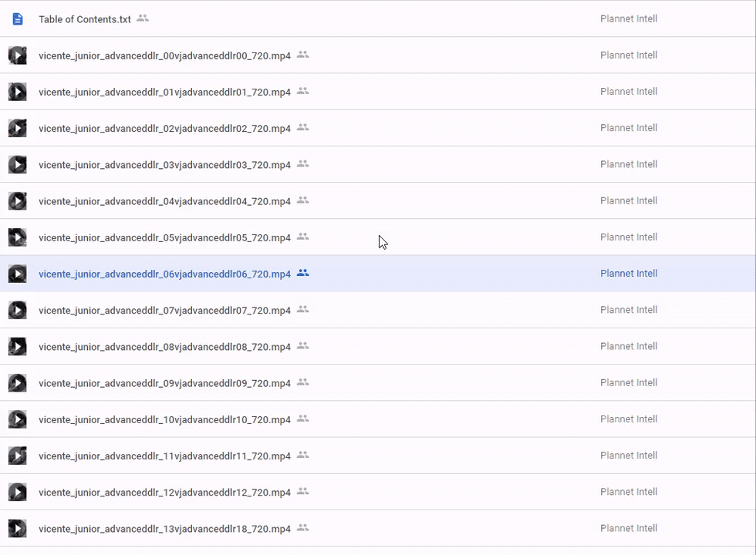Click the shared icon beside Table of Contents.txt
Image resolution: width=756 pixels, height=555 pixels.
(x=143, y=18)
